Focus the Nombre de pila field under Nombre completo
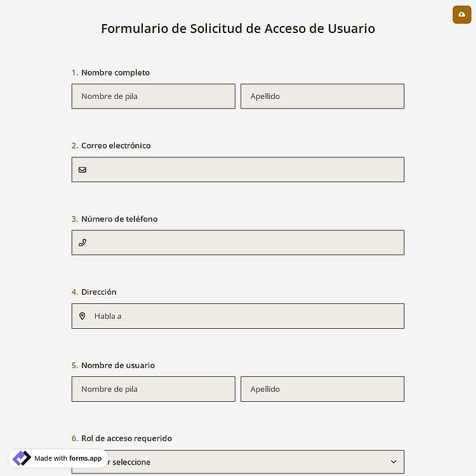 tap(154, 96)
